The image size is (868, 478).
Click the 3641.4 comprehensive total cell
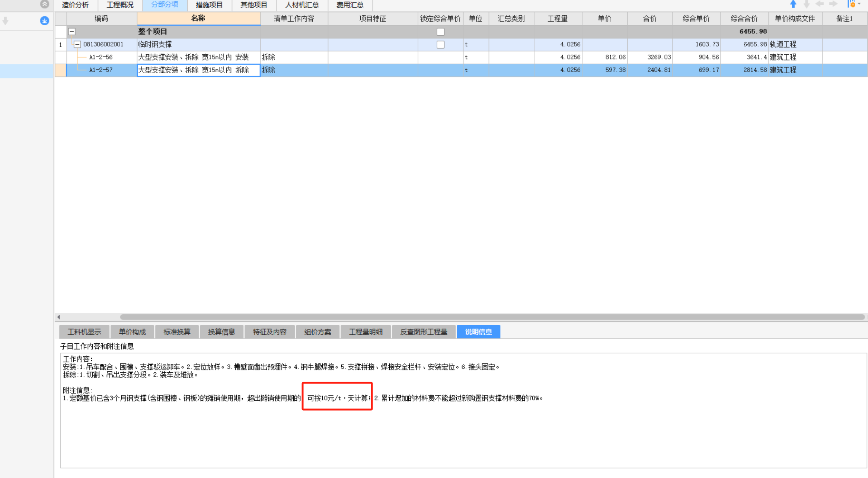click(744, 57)
